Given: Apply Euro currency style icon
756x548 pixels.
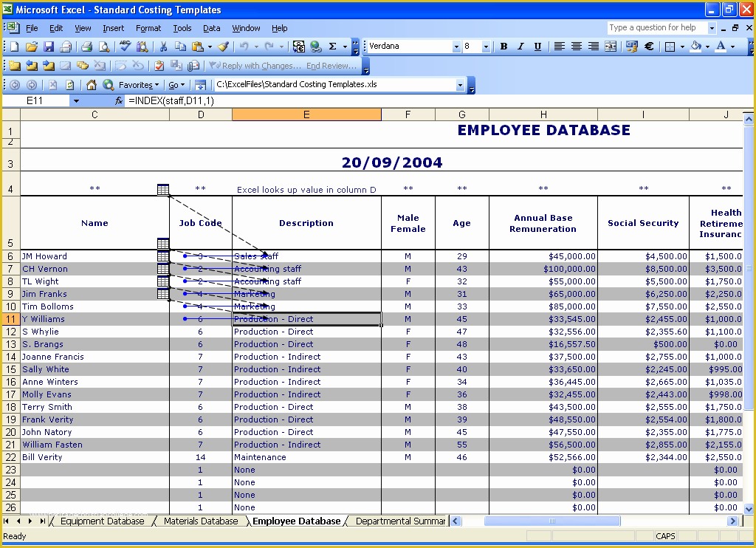Looking at the screenshot, I should tap(650, 46).
